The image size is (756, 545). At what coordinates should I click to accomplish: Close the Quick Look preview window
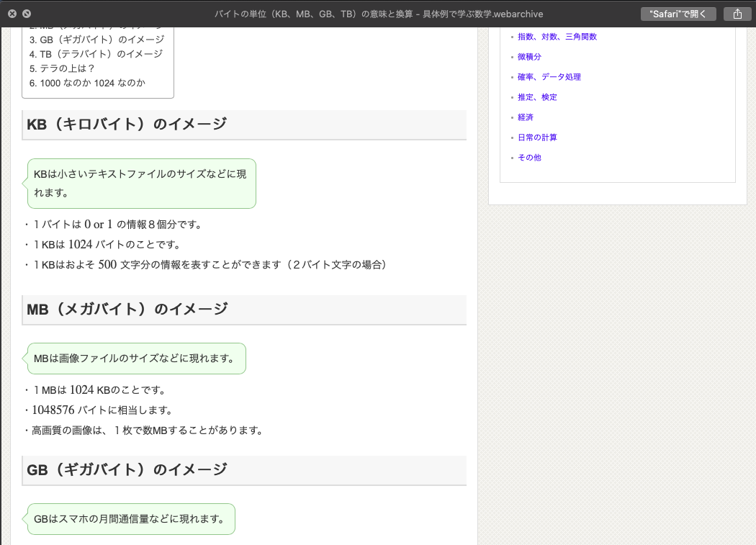(x=12, y=14)
